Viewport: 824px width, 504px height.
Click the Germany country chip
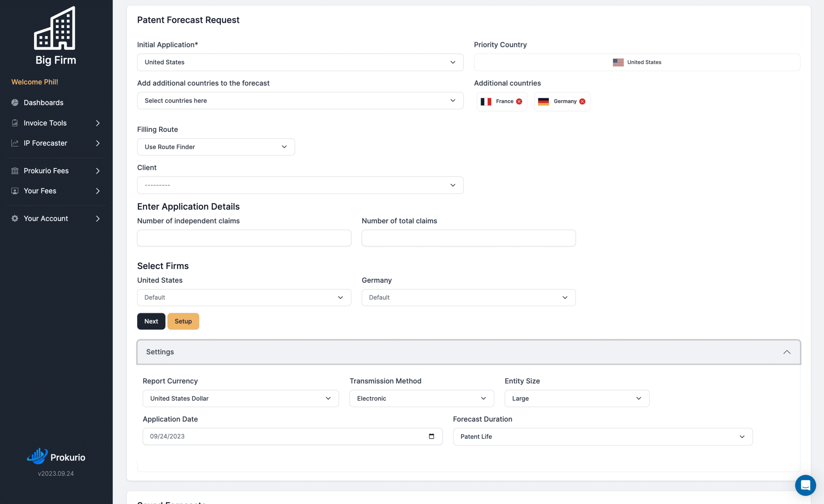click(562, 101)
